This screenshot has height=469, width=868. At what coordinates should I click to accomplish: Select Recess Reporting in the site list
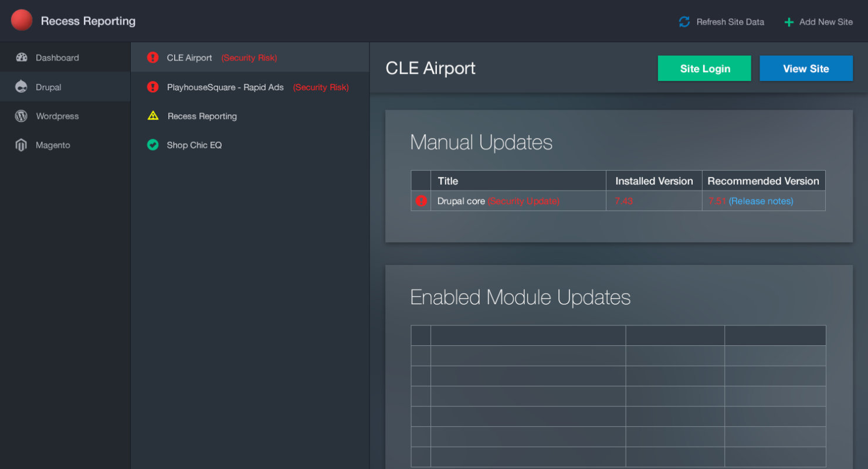pyautogui.click(x=250, y=116)
